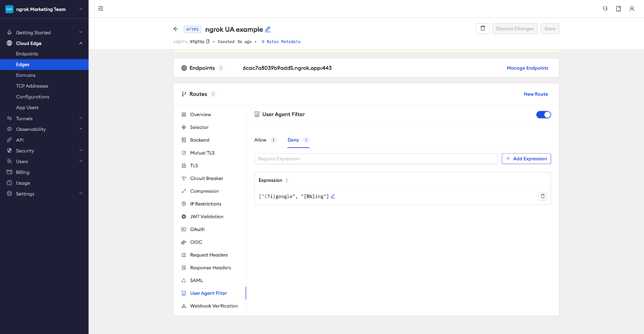The width and height of the screenshot is (644, 334).
Task: Click the Regular Expression input field
Action: 376,159
